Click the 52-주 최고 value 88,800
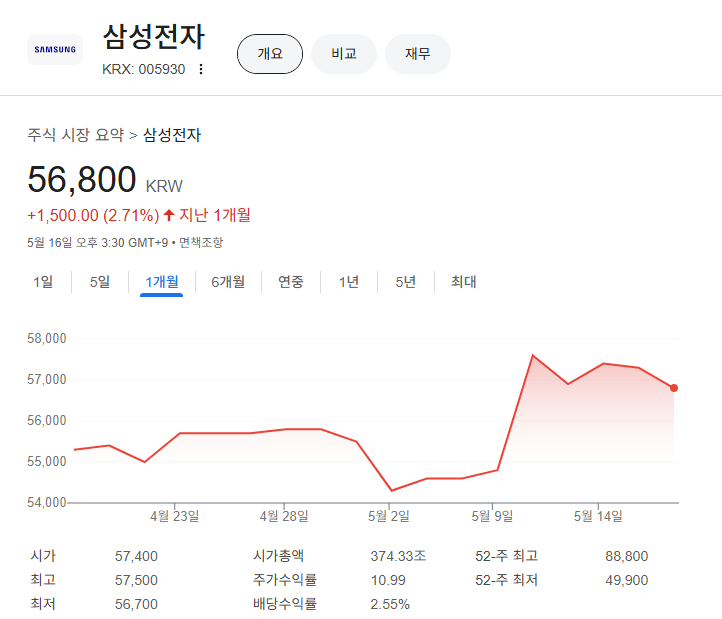Viewport: 722px width, 619px height. coord(627,556)
